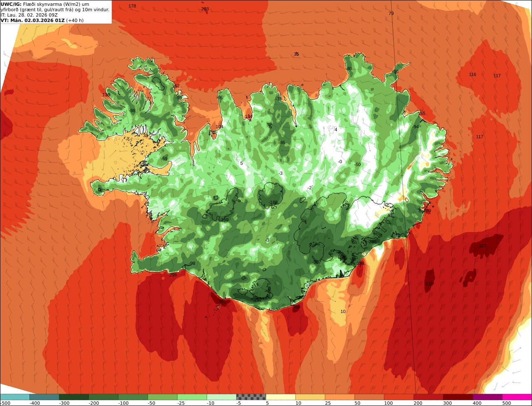
Task: Click the header title 'UWC/IG: Flæði skynvarma (W/m2) um'
Action: tap(45, 4)
